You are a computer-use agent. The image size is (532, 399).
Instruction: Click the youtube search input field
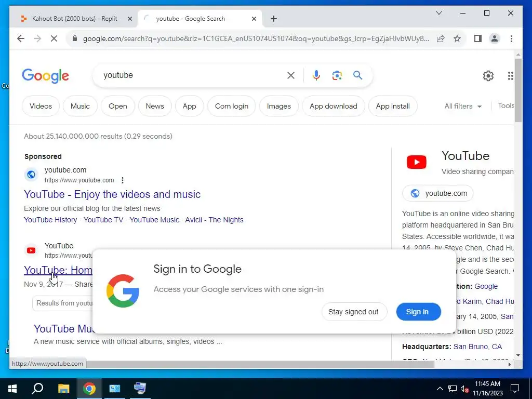click(193, 75)
